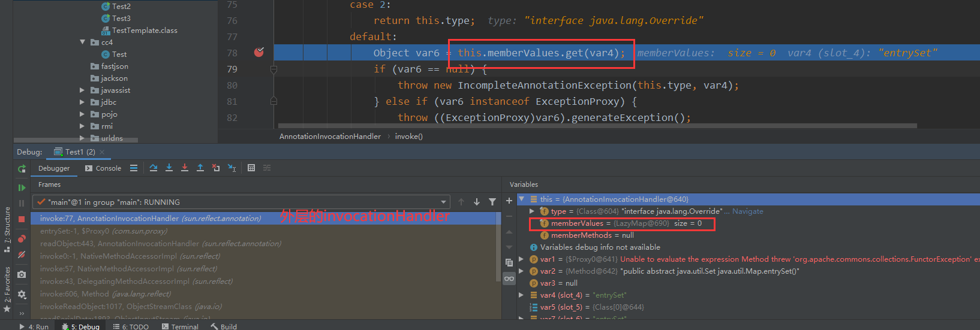Pause the running program

click(22, 204)
